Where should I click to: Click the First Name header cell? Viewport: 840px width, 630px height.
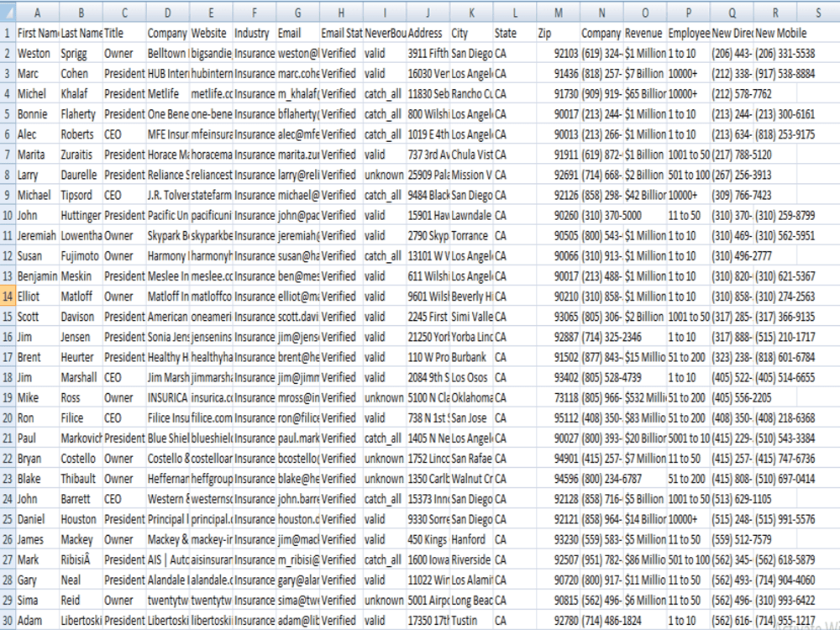[x=38, y=34]
